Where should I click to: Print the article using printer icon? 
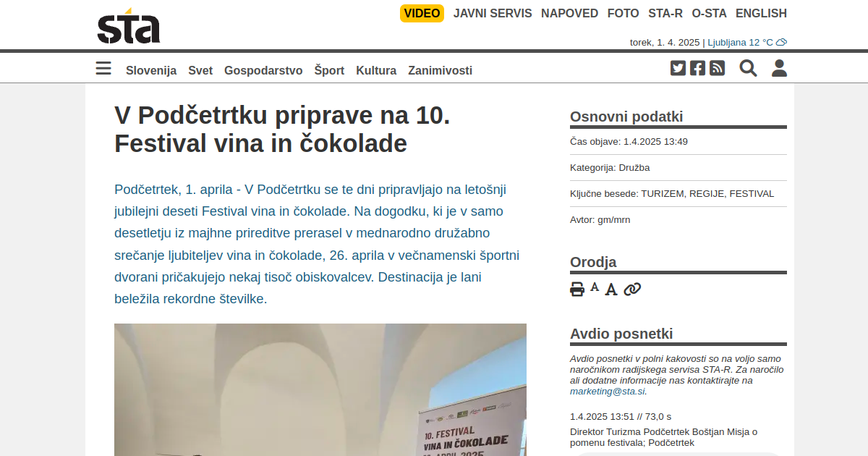point(577,290)
